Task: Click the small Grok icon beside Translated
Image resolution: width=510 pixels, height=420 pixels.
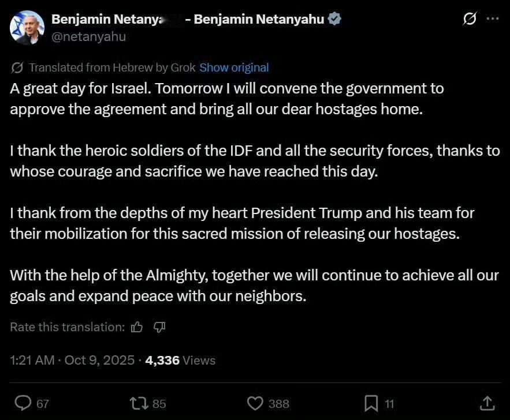Action: coord(17,67)
